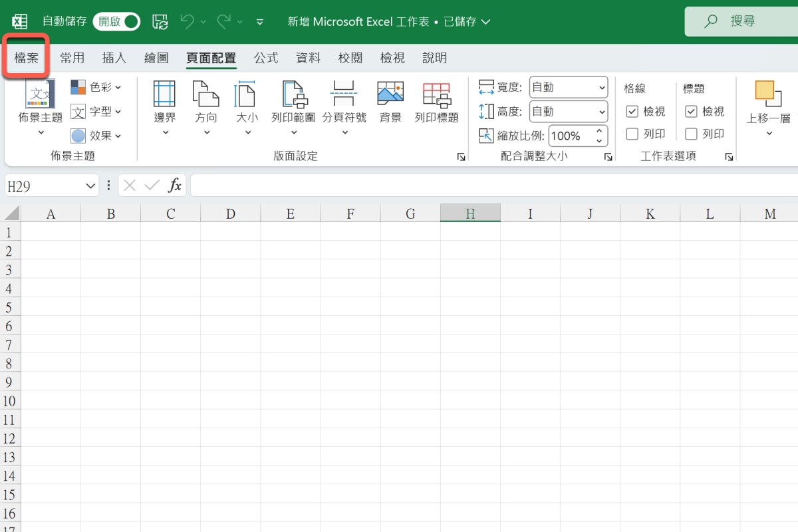Toggle the 自動儲存 autosave switch

click(116, 21)
